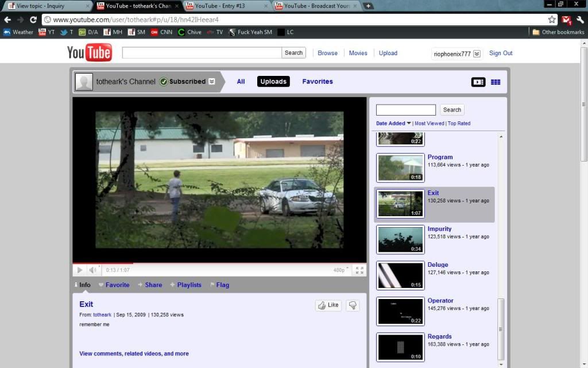The height and width of the screenshot is (368, 588).
Task: Open the Subscribed dropdown arrow
Action: 212,82
